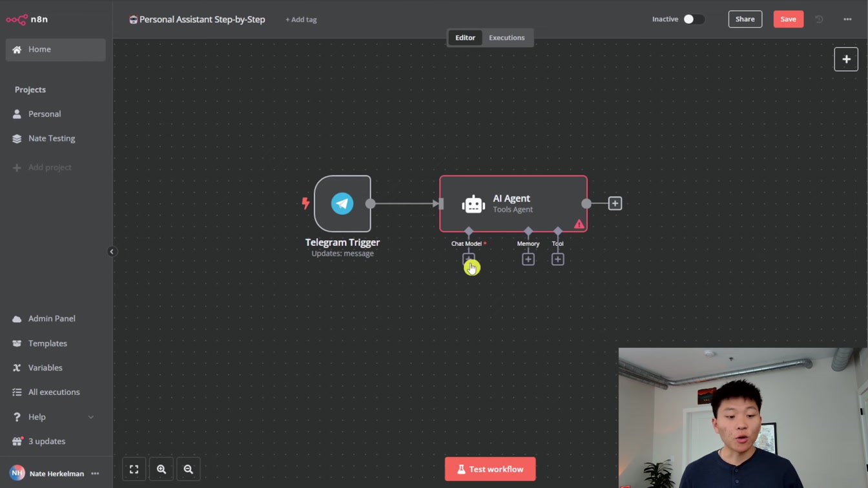Switch to the Editor tab
The width and height of the screenshot is (868, 488).
(x=465, y=37)
